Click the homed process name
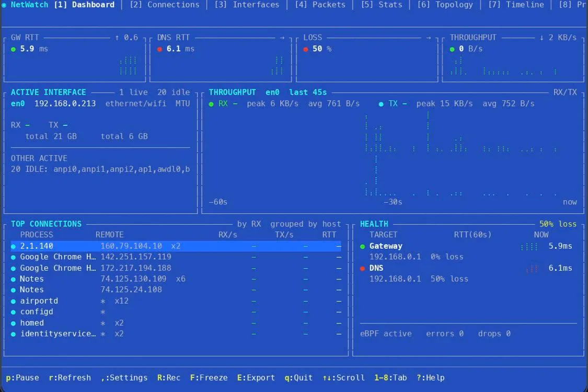Image resolution: width=588 pixels, height=392 pixels. [32, 323]
